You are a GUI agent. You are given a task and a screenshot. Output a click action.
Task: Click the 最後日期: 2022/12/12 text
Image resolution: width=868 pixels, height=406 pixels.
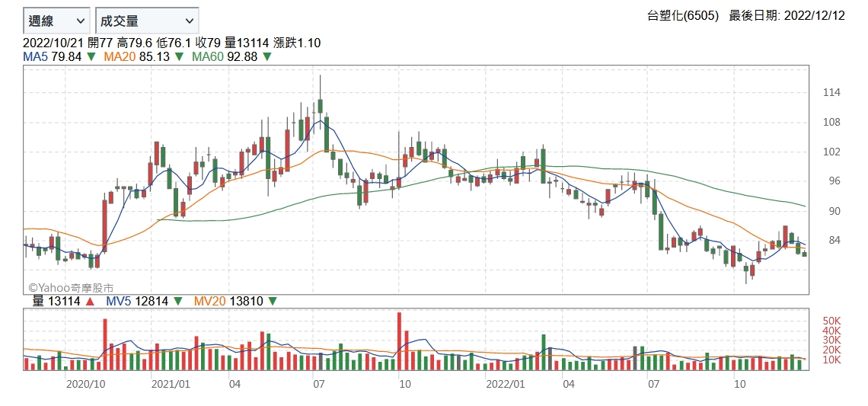coord(787,15)
